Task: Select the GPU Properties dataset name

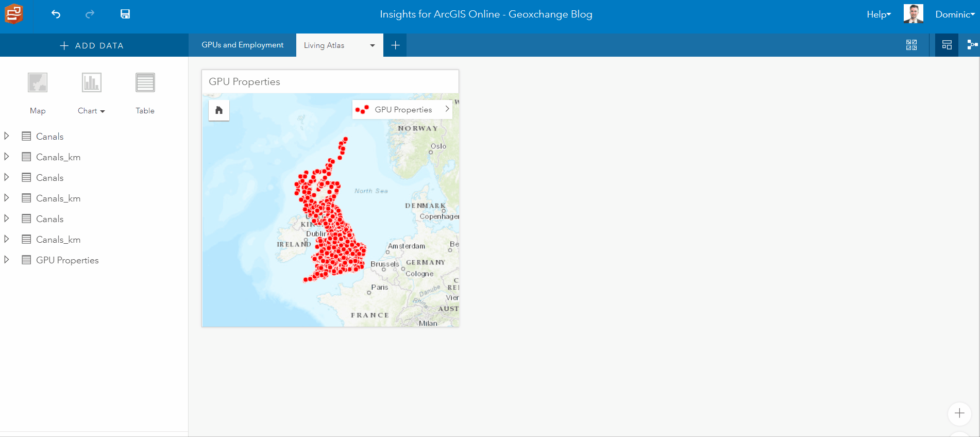Action: tap(67, 260)
